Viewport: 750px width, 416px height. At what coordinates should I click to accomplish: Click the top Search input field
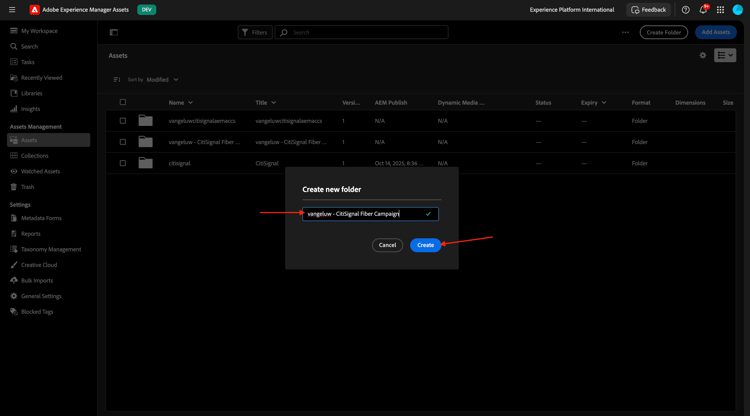(362, 33)
